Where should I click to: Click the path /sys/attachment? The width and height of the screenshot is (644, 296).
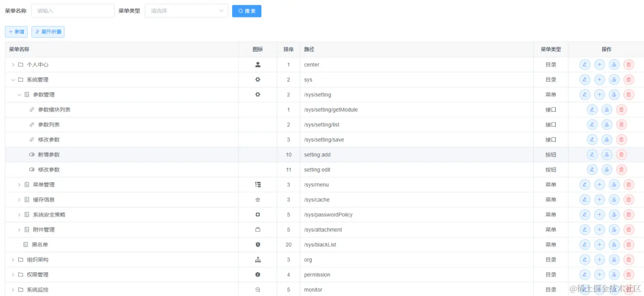pyautogui.click(x=323, y=230)
